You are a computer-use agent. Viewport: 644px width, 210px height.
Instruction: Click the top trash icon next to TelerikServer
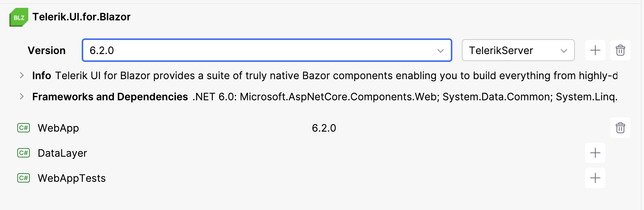click(x=620, y=50)
